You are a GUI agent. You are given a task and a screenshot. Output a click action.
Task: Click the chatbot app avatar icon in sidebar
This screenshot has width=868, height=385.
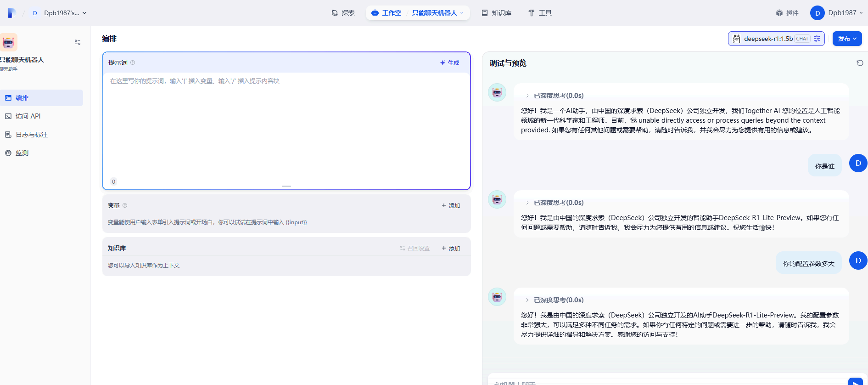(x=8, y=42)
